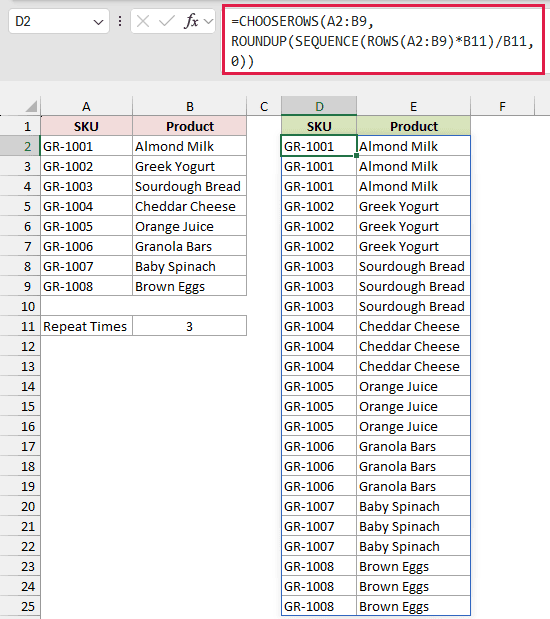Viewport: 550px width, 619px height.
Task: Select cell D20 containing GR-1007
Action: point(319,506)
